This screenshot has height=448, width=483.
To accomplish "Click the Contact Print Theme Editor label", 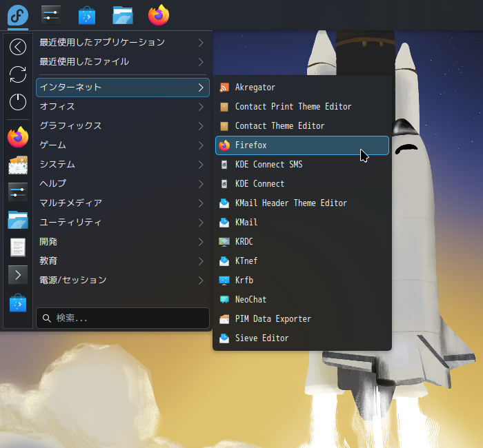I will pos(293,107).
